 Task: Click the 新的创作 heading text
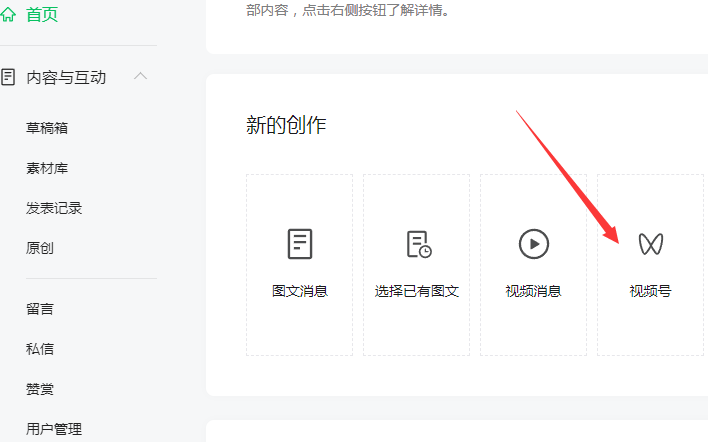(x=286, y=125)
